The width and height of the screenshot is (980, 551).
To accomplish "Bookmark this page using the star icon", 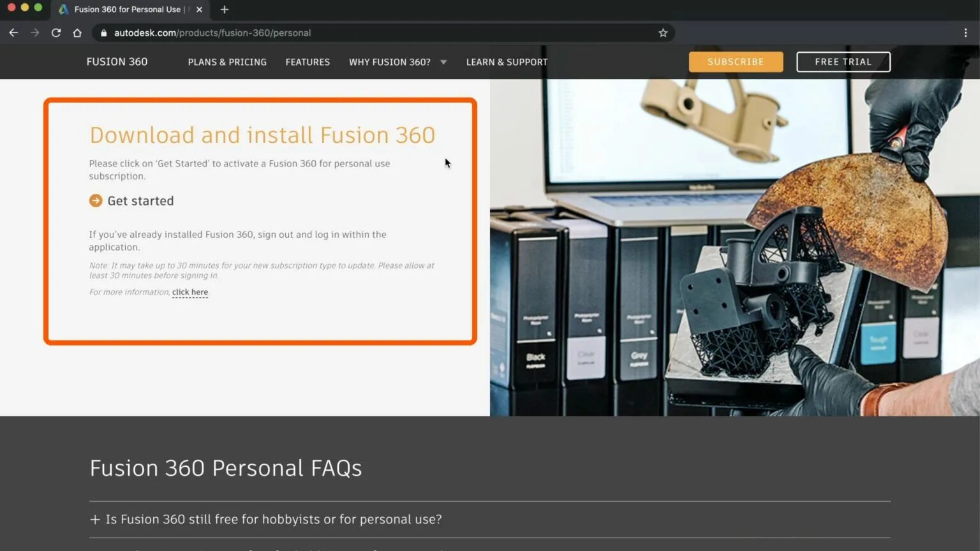I will coord(663,33).
